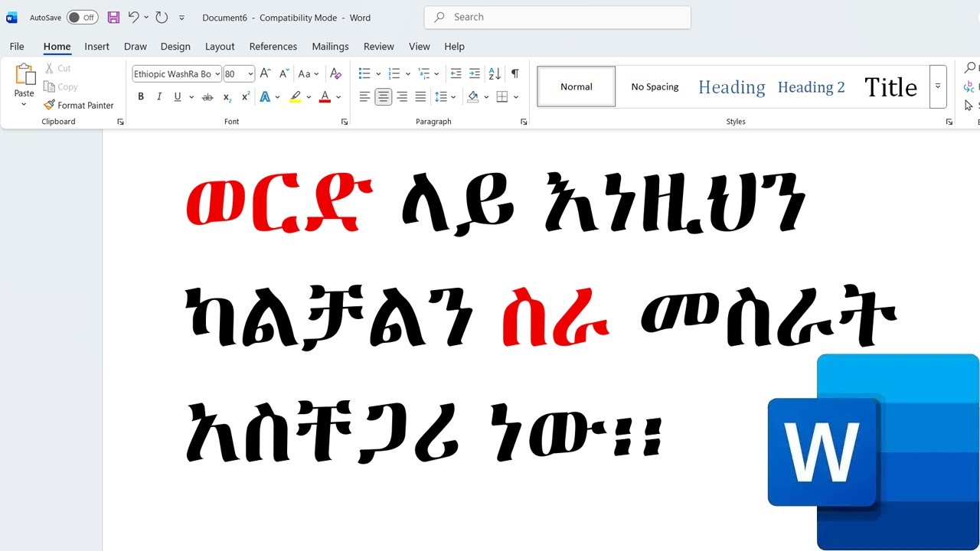Screen dimensions: 980x551
Task: Clear all formatting eraser icon
Action: point(335,73)
